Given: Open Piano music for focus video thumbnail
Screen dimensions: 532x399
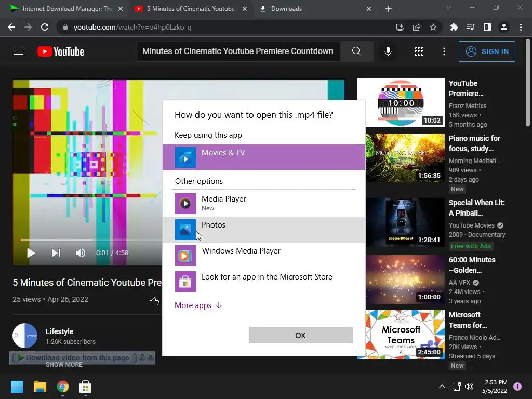Looking at the screenshot, I should pos(405,158).
